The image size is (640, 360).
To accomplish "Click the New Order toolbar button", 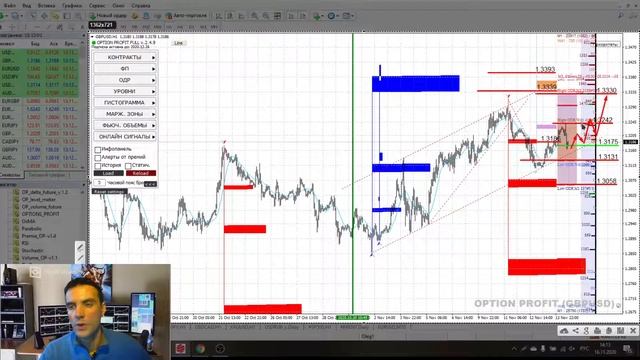I will (x=108, y=16).
